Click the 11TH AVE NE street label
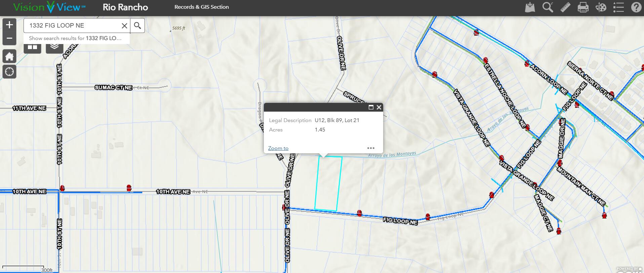Viewport: 644px width, 273px height. [29, 108]
